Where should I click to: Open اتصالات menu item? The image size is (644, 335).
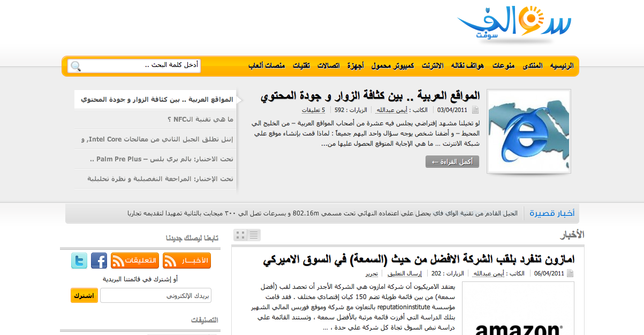pos(328,66)
